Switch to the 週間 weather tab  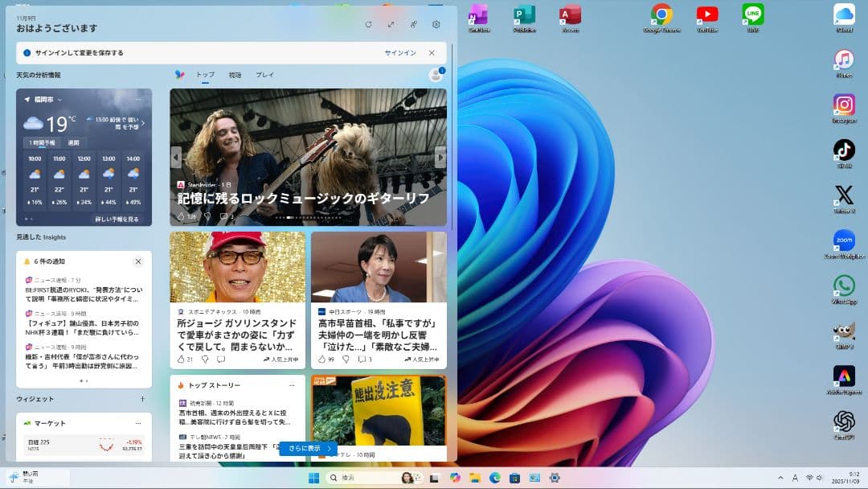tap(76, 142)
